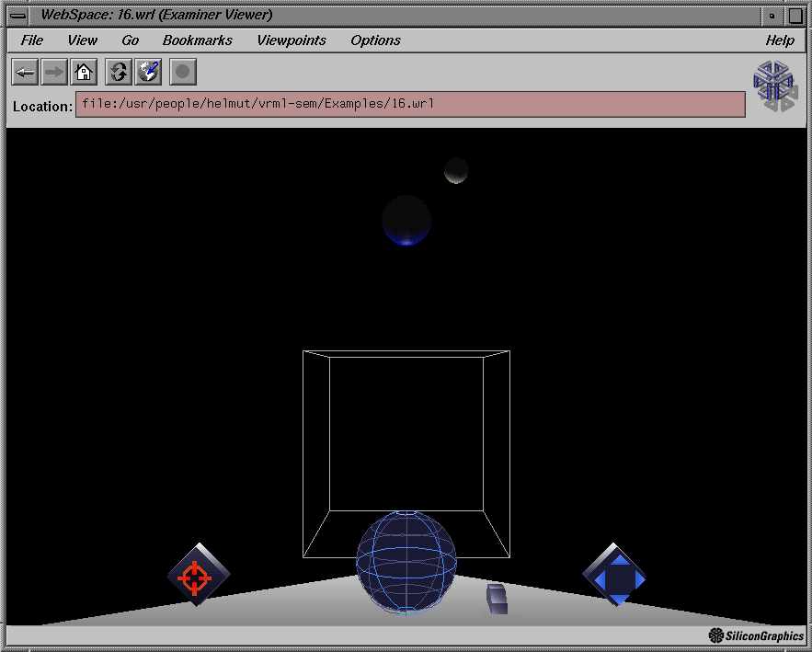Return to the Home scene

tap(84, 72)
